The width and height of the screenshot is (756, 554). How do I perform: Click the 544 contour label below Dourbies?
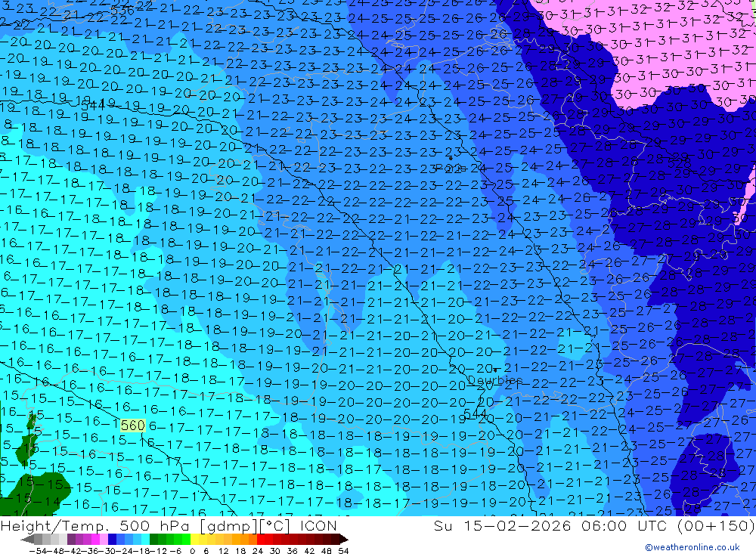pyautogui.click(x=475, y=413)
